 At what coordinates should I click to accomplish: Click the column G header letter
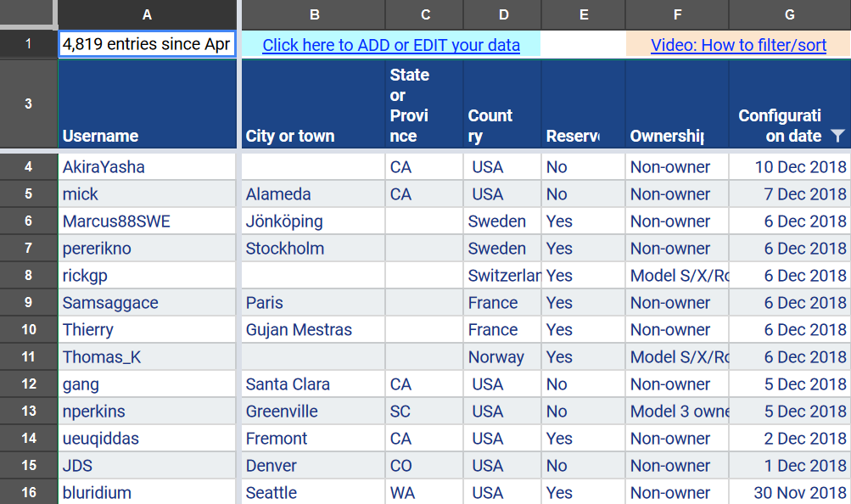[x=789, y=14]
